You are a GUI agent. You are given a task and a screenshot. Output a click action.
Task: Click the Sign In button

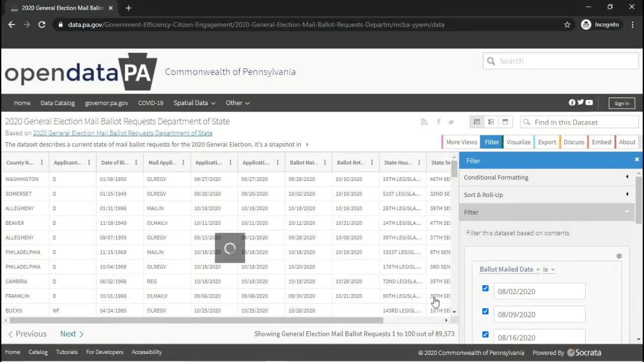click(622, 103)
